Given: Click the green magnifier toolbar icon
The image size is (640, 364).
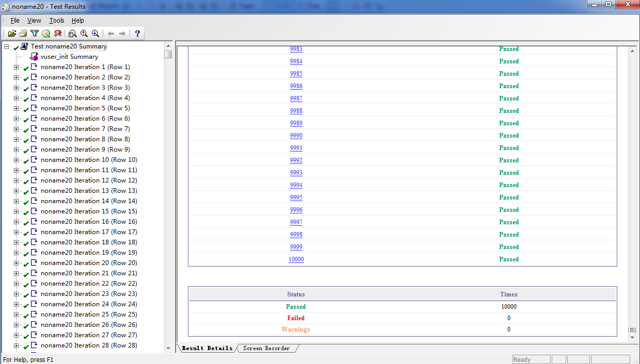Looking at the screenshot, I should (x=46, y=34).
